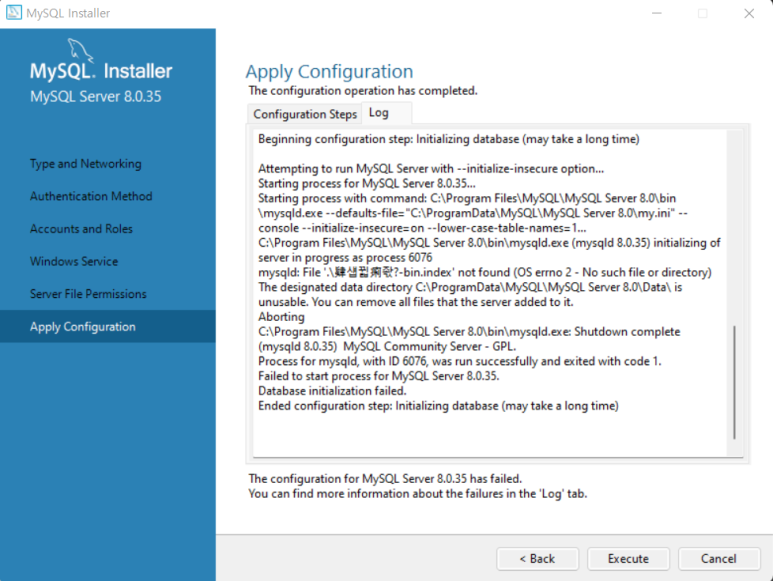Close the MySQL Installer window
The image size is (773, 581).
coord(749,13)
